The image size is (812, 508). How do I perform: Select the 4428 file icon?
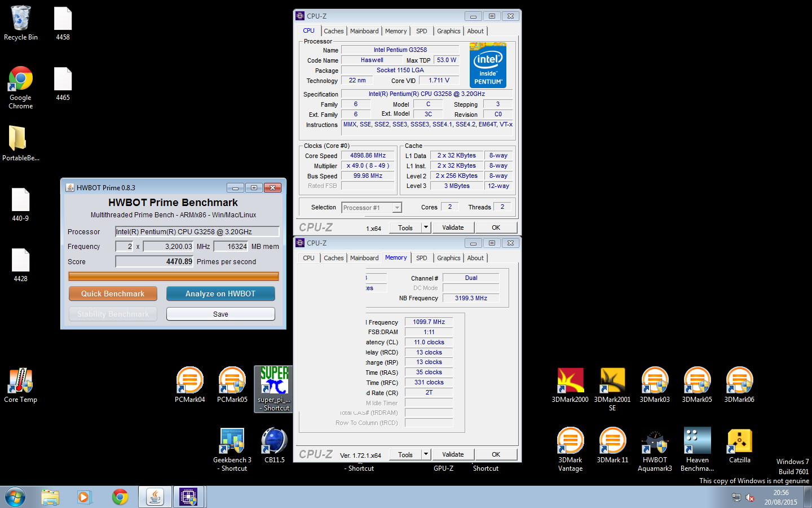click(x=21, y=265)
